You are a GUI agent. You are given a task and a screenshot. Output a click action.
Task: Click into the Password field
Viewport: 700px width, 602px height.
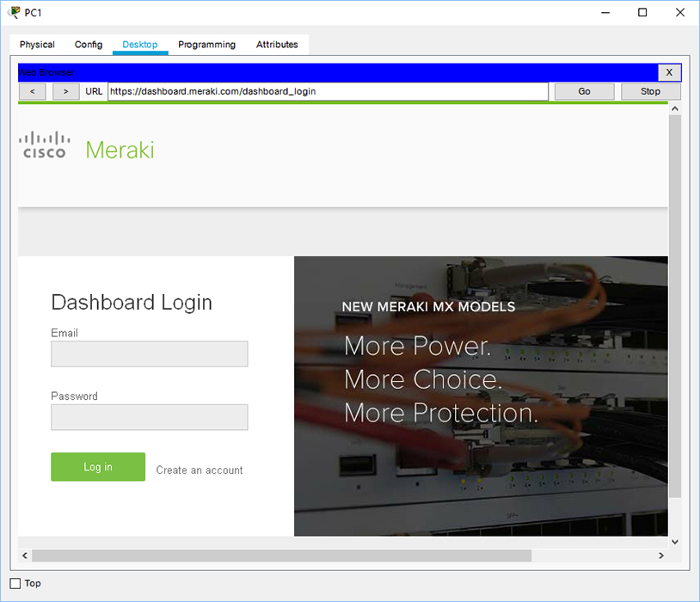[x=149, y=417]
